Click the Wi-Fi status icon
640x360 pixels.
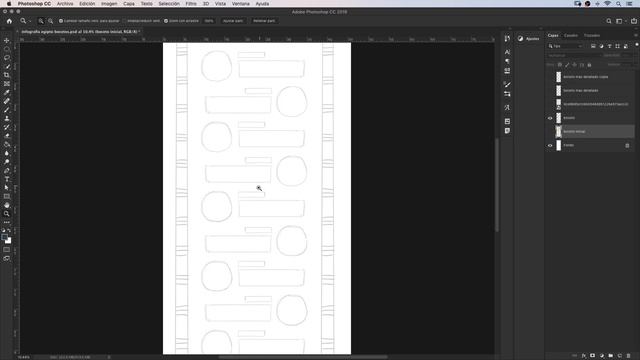(x=607, y=4)
